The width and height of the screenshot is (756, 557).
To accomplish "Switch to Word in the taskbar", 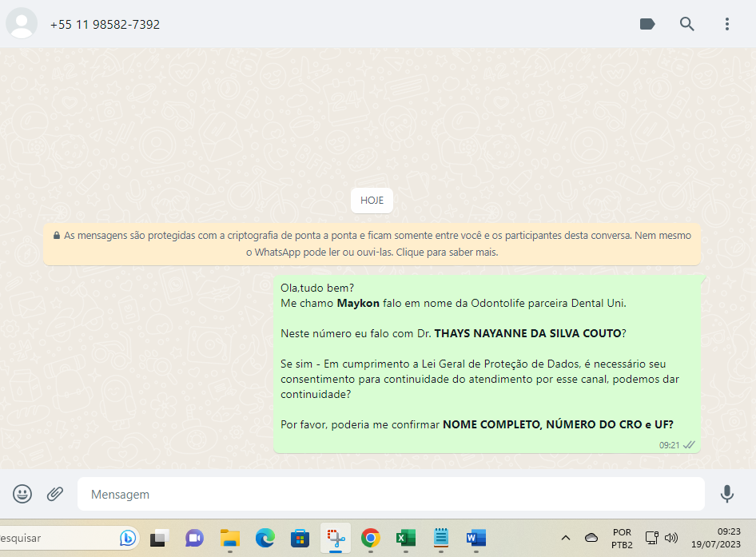I will coord(475,538).
